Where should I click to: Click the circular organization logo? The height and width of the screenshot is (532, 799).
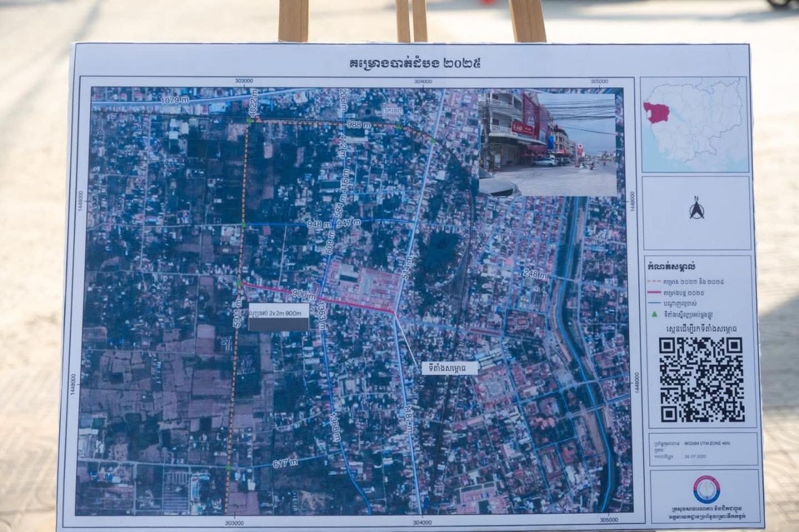[707, 489]
